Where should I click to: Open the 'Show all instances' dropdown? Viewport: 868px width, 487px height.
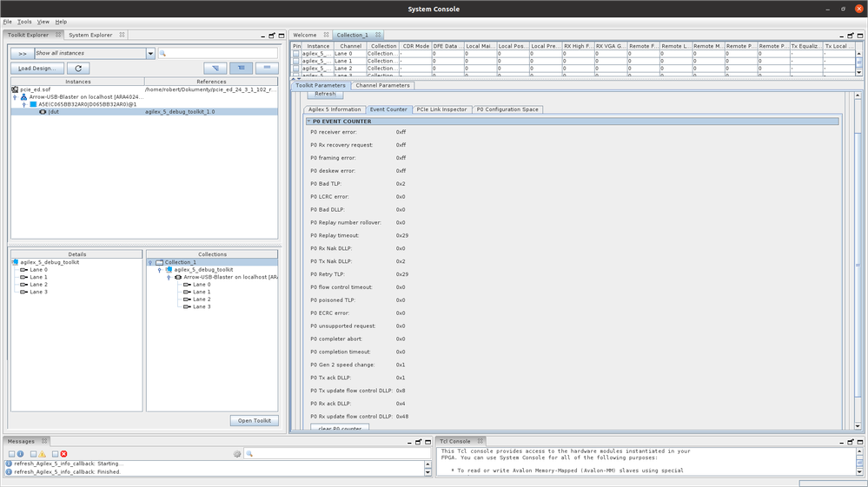click(150, 54)
